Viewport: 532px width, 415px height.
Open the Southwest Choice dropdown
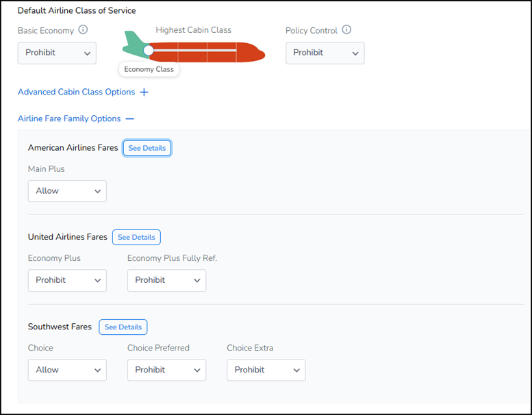click(x=67, y=370)
